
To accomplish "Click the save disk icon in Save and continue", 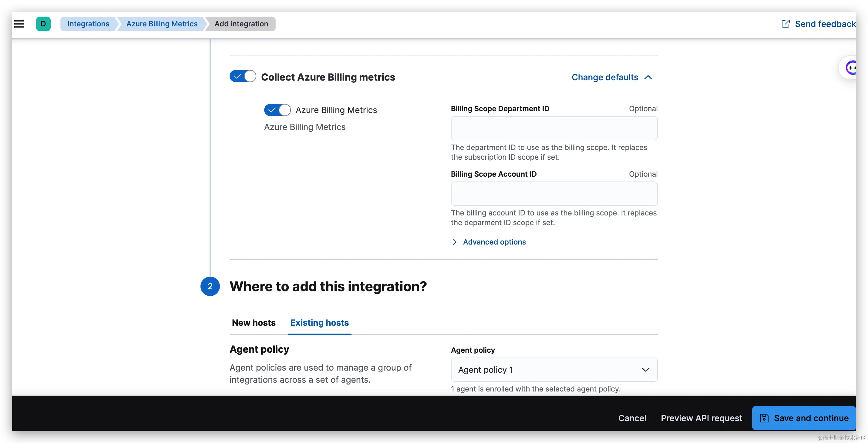I will (764, 418).
